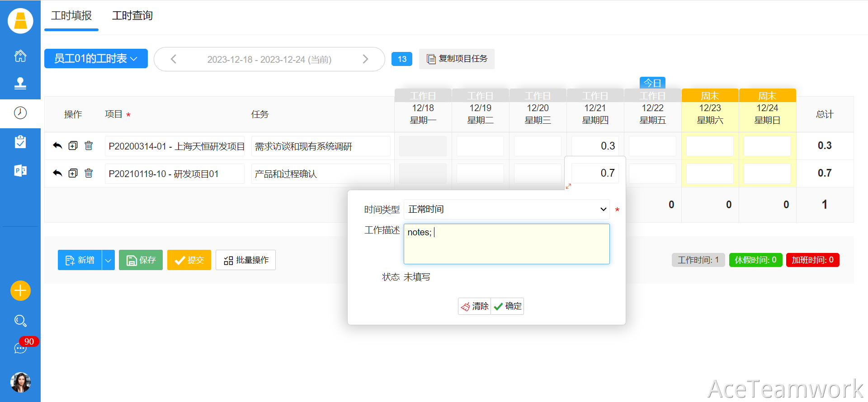Open the search magnifier in sidebar

[20, 321]
